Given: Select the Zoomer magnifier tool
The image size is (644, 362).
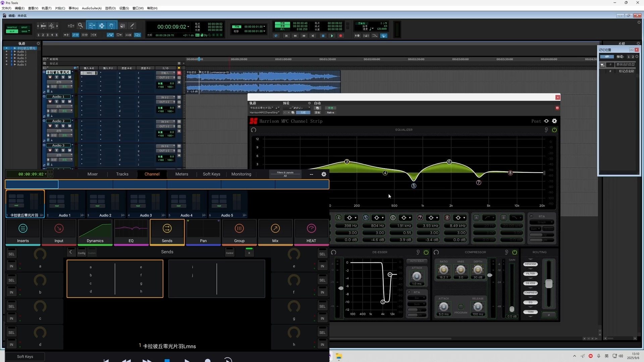Looking at the screenshot, I should coord(80,26).
